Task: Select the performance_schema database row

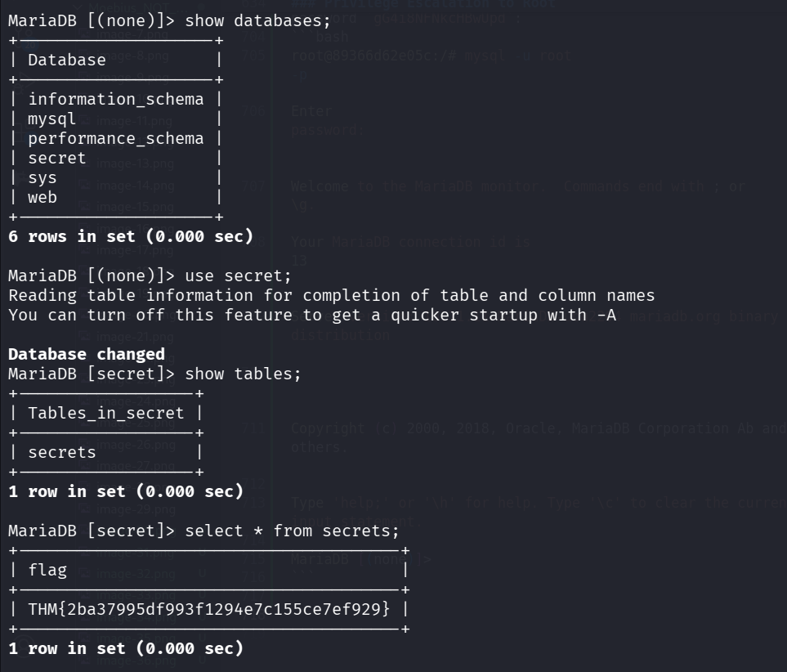Action: [x=116, y=138]
